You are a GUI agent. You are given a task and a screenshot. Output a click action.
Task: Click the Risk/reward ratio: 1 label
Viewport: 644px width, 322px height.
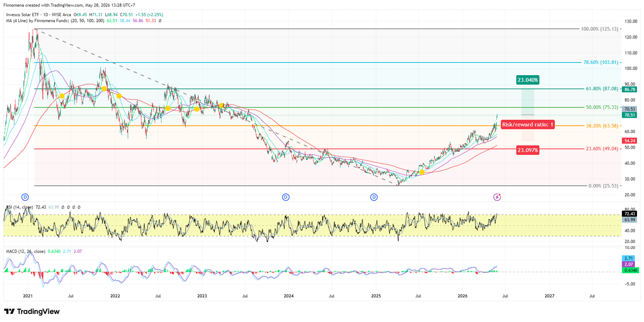(528, 125)
